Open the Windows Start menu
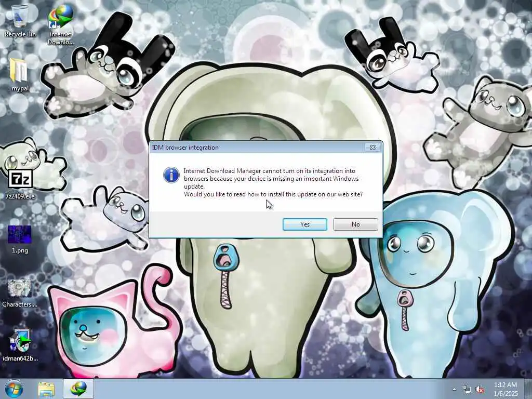The image size is (532, 399). tap(14, 389)
